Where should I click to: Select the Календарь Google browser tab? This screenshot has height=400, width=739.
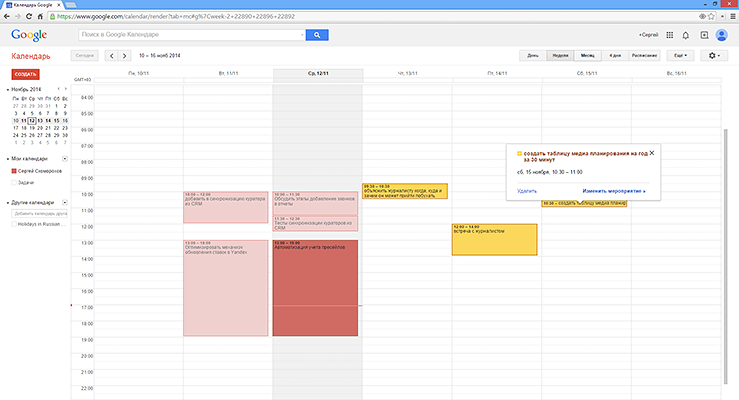coord(32,5)
